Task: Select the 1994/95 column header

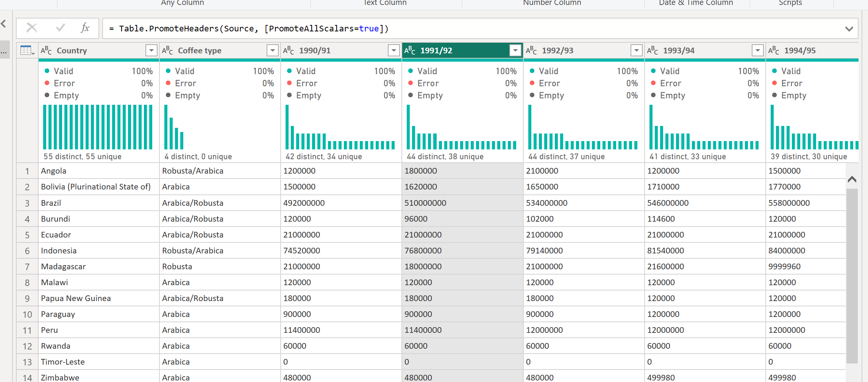Action: click(x=800, y=50)
